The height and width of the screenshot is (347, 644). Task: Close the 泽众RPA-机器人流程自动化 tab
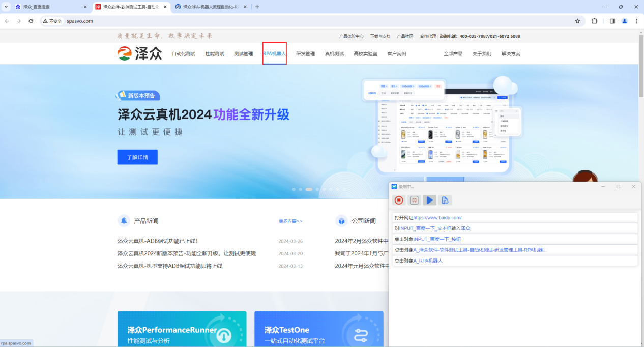245,7
